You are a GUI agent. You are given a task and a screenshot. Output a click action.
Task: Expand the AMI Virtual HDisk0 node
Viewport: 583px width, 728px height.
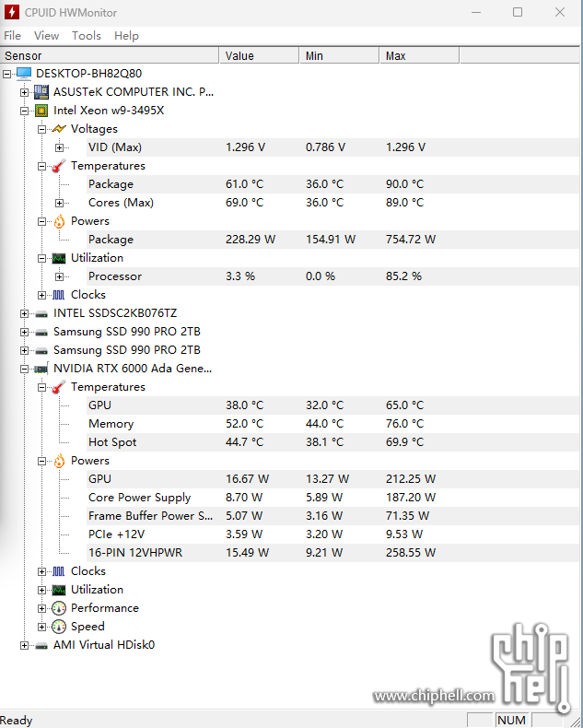click(x=24, y=645)
